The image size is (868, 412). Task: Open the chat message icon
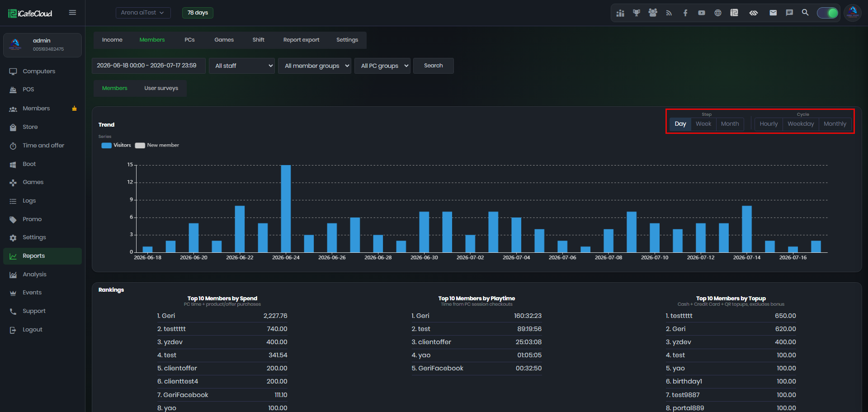(x=789, y=13)
